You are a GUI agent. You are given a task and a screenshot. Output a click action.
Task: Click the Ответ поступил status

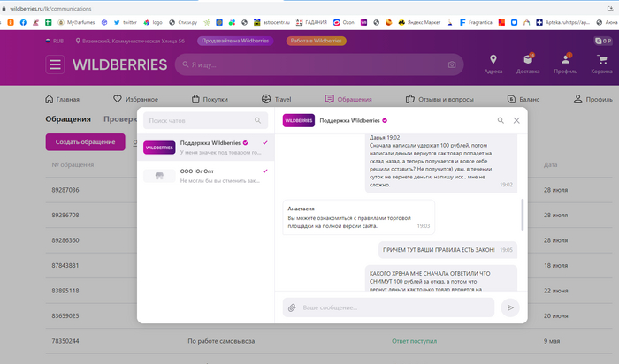pyautogui.click(x=414, y=341)
